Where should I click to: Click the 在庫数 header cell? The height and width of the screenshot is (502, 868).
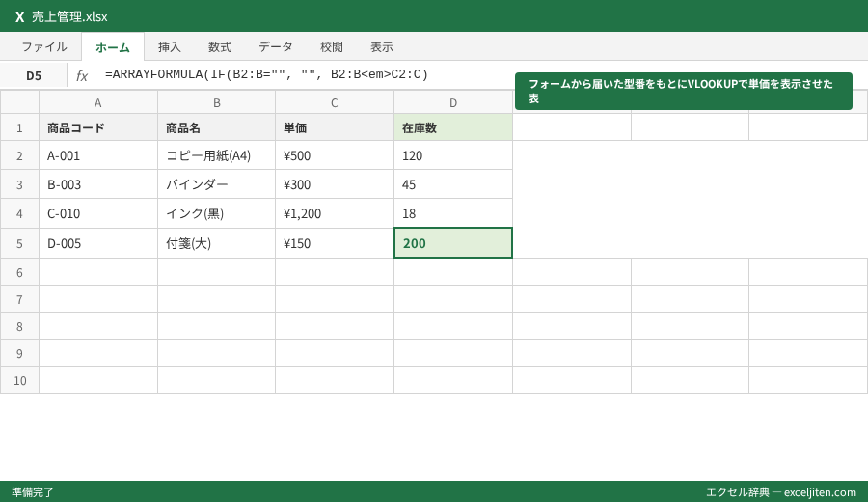[x=453, y=128]
